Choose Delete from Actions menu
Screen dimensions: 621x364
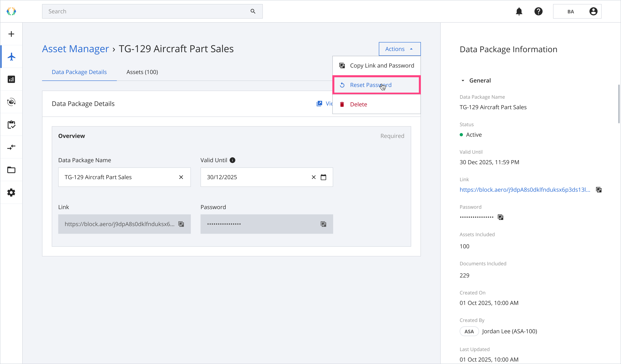tap(358, 104)
